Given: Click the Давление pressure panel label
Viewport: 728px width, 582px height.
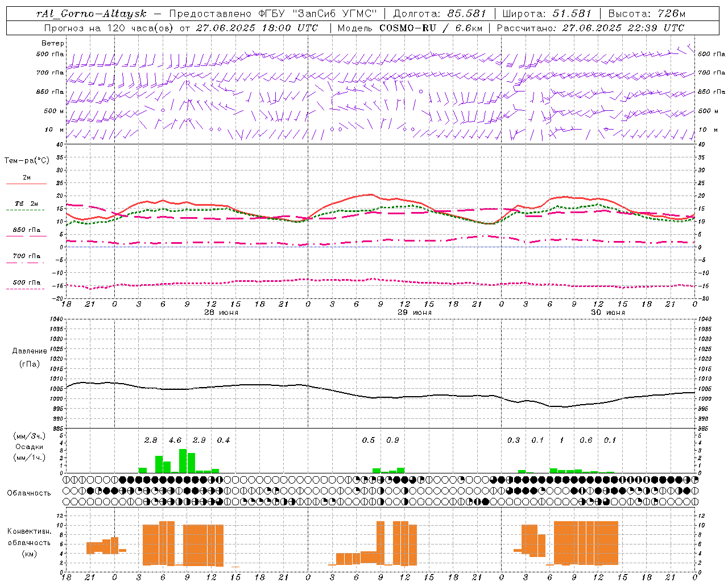Looking at the screenshot, I should pyautogui.click(x=30, y=351).
